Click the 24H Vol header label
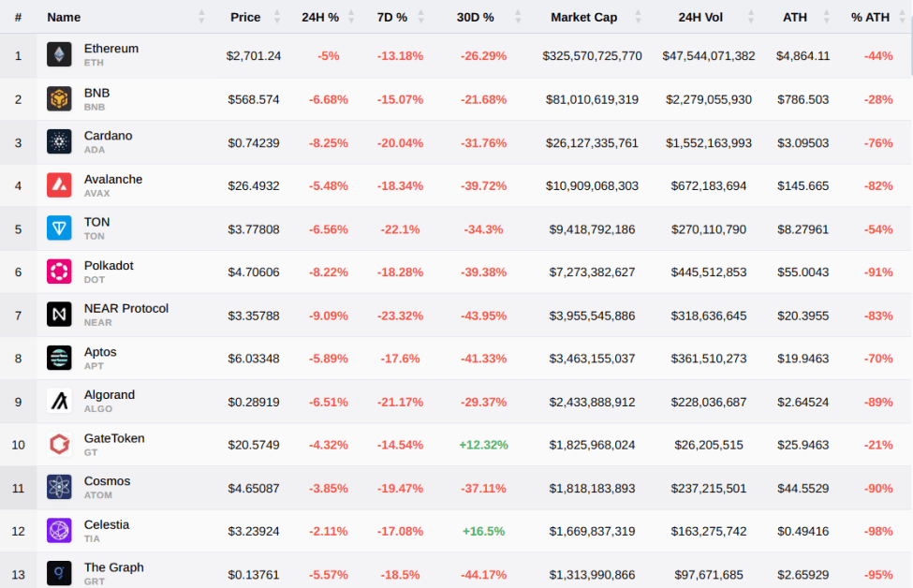 pyautogui.click(x=700, y=18)
